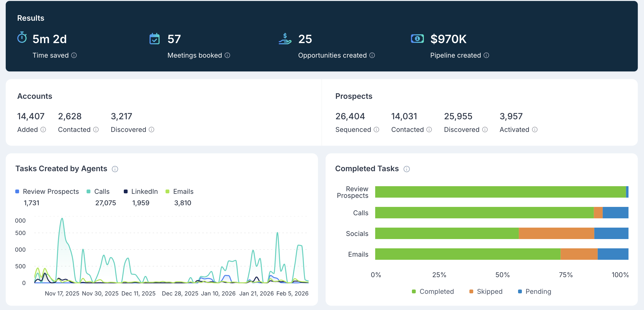The image size is (644, 310).
Task: Toggle Review Prospects series in chart legend
Action: (51, 191)
